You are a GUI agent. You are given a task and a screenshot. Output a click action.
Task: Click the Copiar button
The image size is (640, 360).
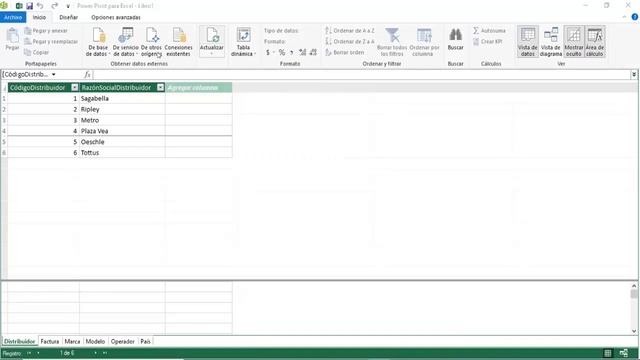37,52
